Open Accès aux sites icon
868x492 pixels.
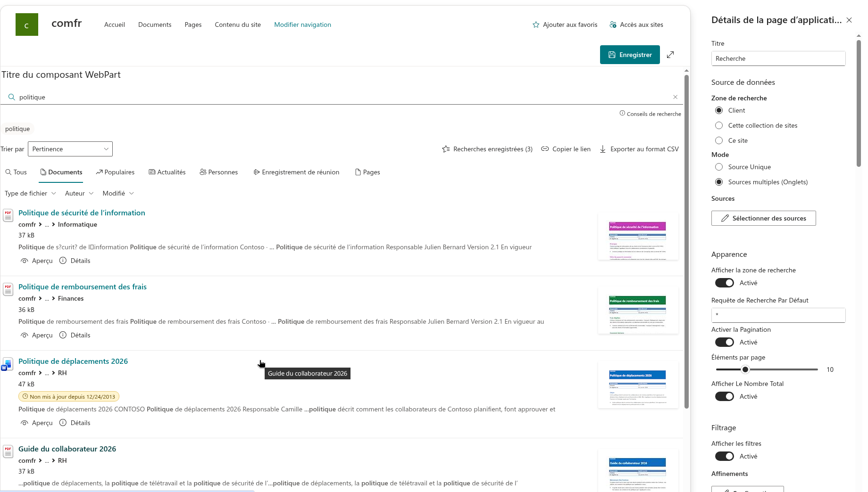(613, 25)
